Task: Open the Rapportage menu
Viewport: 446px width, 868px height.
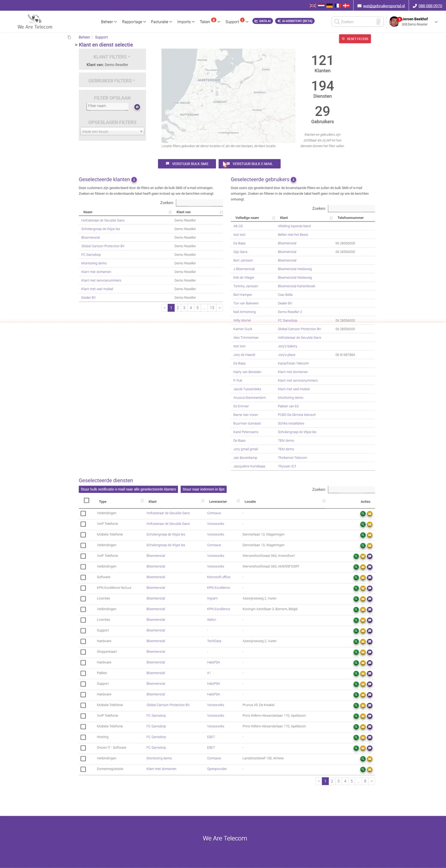Action: pos(134,22)
